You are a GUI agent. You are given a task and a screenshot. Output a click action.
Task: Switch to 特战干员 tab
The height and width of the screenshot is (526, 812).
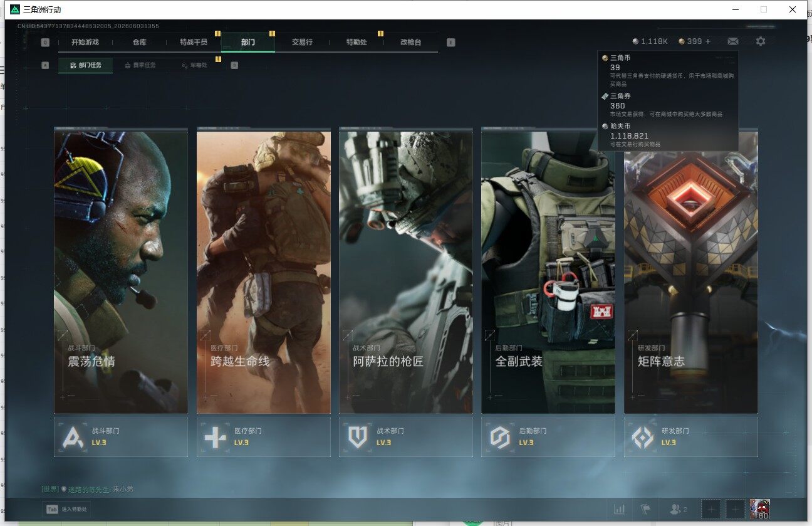pyautogui.click(x=194, y=42)
